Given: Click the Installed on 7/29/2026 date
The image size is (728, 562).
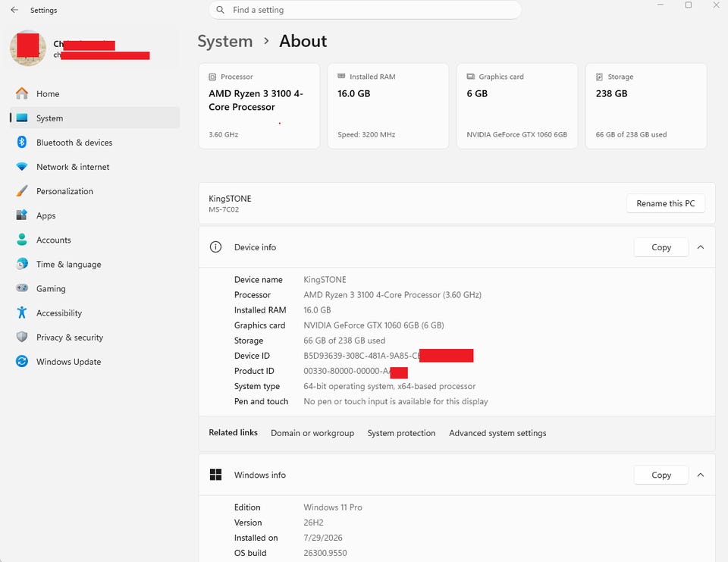Looking at the screenshot, I should point(323,538).
